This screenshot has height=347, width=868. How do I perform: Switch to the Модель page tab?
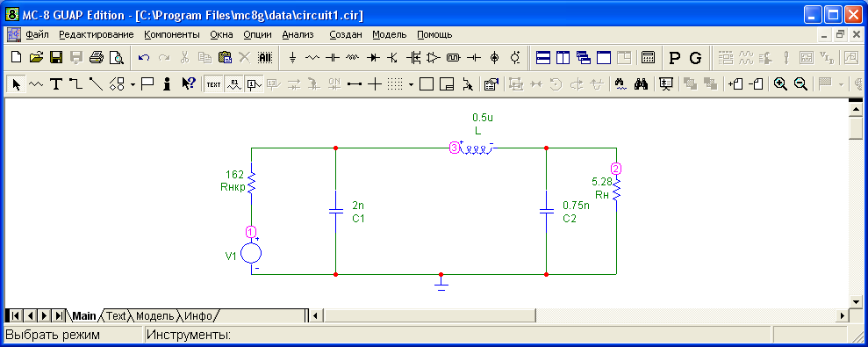pos(155,316)
